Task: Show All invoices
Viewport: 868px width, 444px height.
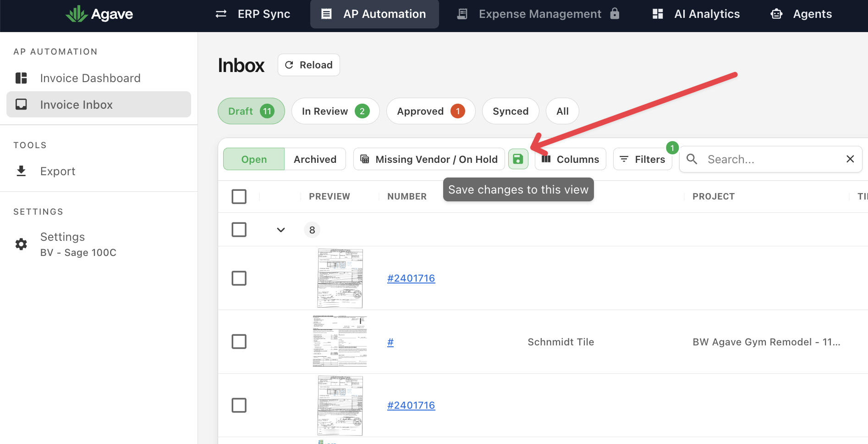Action: 562,111
